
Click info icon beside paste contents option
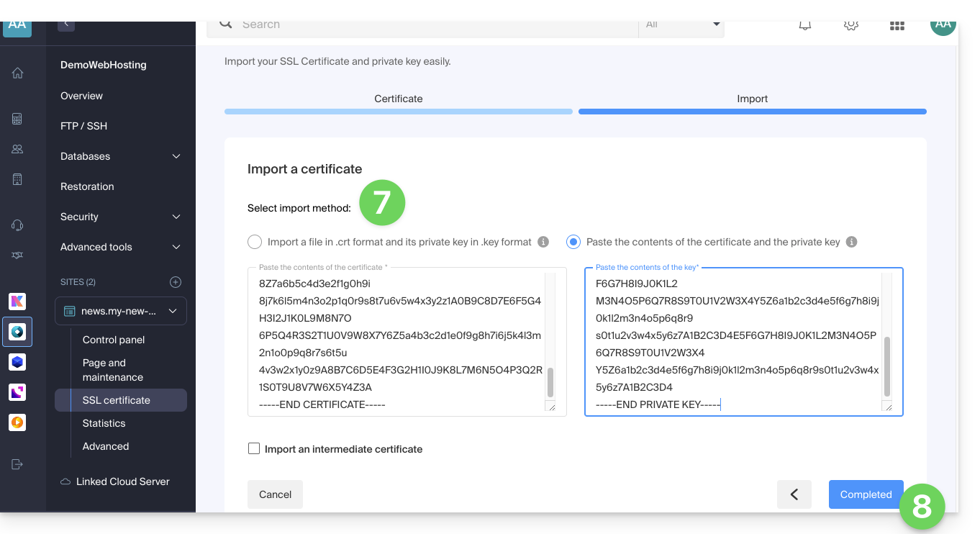(851, 242)
